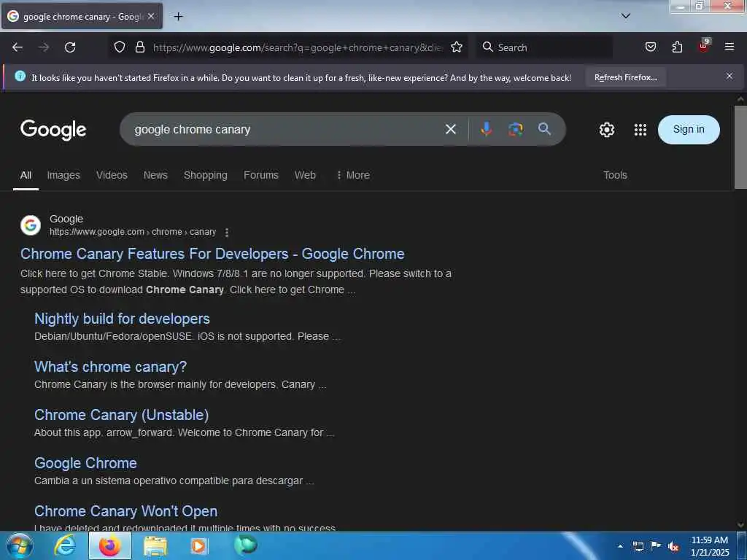Click the Sign in button
The width and height of the screenshot is (747, 560).
click(689, 130)
